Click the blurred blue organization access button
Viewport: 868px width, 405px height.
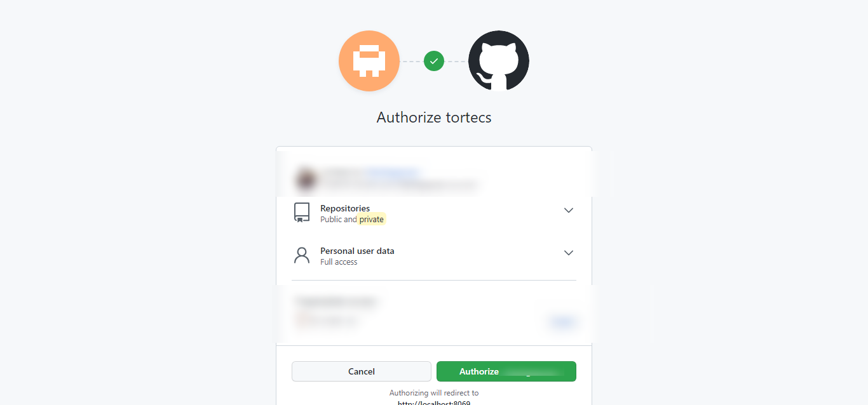click(x=562, y=322)
